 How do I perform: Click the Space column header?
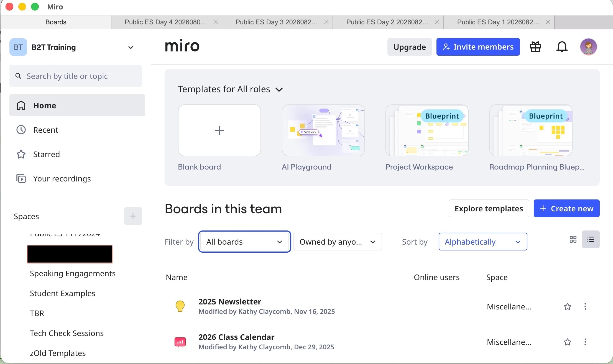click(497, 278)
